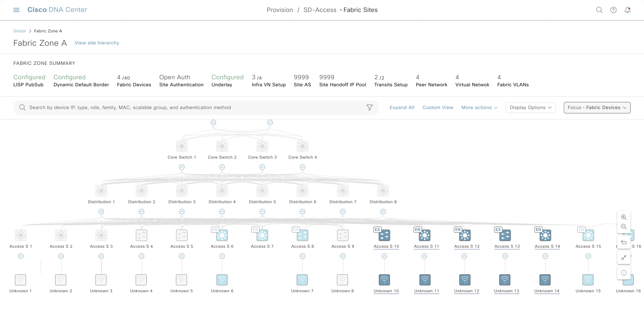Select the Core Switch 3 device icon
This screenshot has height=334, width=644.
[262, 146]
